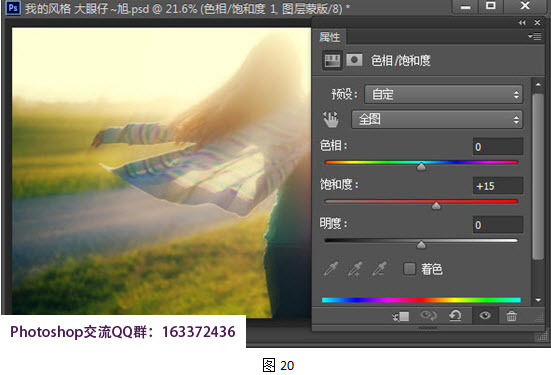Delete this adjustment layer with trash icon
The height and width of the screenshot is (375, 551).
tap(512, 316)
